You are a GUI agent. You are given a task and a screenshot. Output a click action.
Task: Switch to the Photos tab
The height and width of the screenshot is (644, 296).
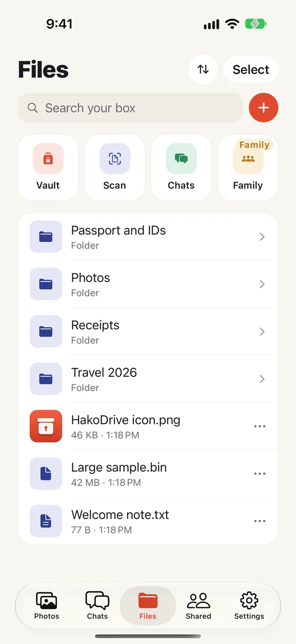click(x=47, y=606)
